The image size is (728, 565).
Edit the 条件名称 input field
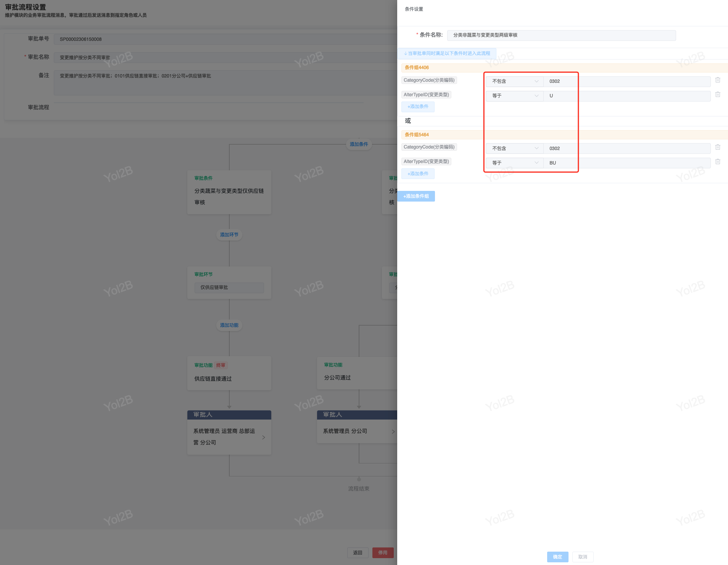click(561, 35)
